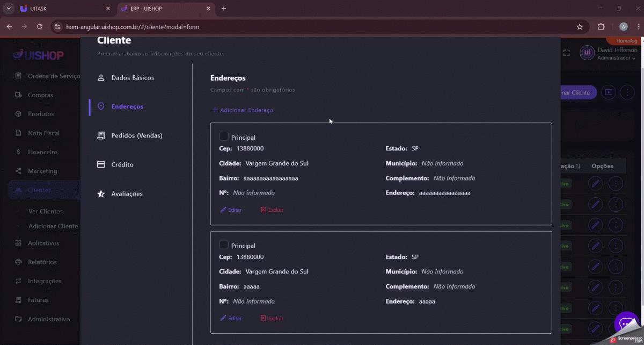Switch to Pedidos (Vendas) tab
The height and width of the screenshot is (345, 644).
point(136,136)
